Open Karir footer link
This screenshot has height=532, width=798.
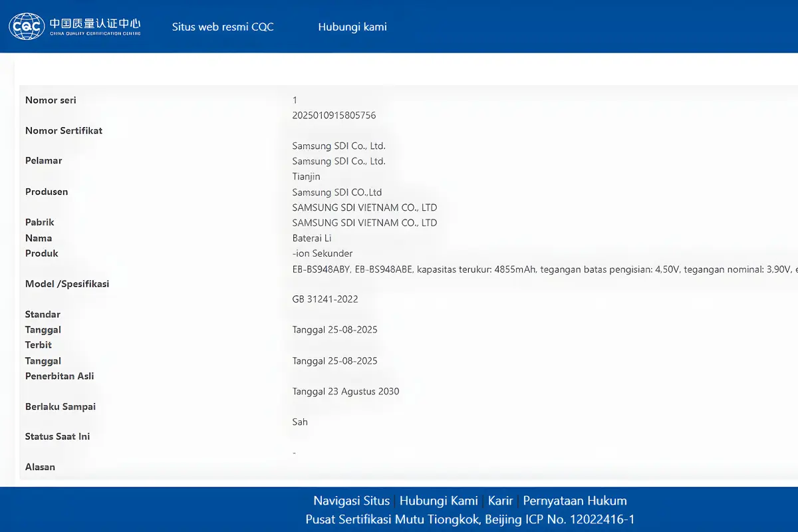[x=500, y=501]
